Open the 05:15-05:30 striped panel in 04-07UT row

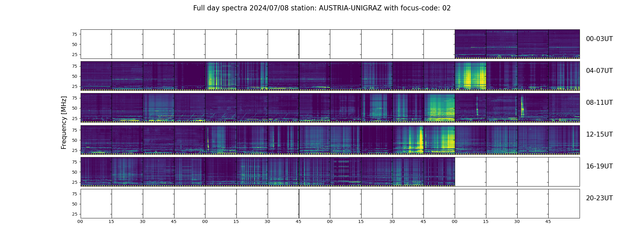(x=252, y=76)
